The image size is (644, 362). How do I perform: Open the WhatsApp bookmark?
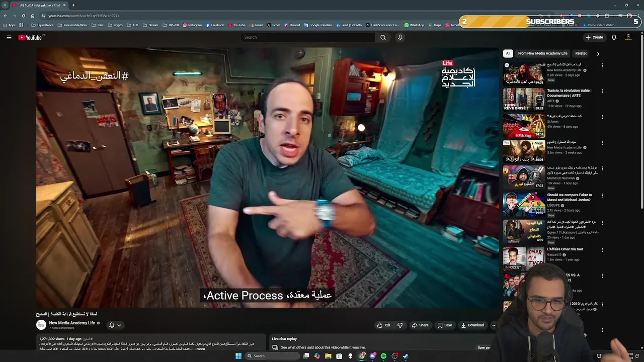[x=414, y=25]
